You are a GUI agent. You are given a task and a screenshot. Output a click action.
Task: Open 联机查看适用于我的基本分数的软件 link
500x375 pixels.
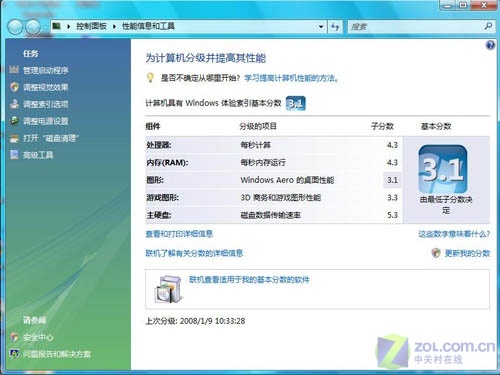249,280
